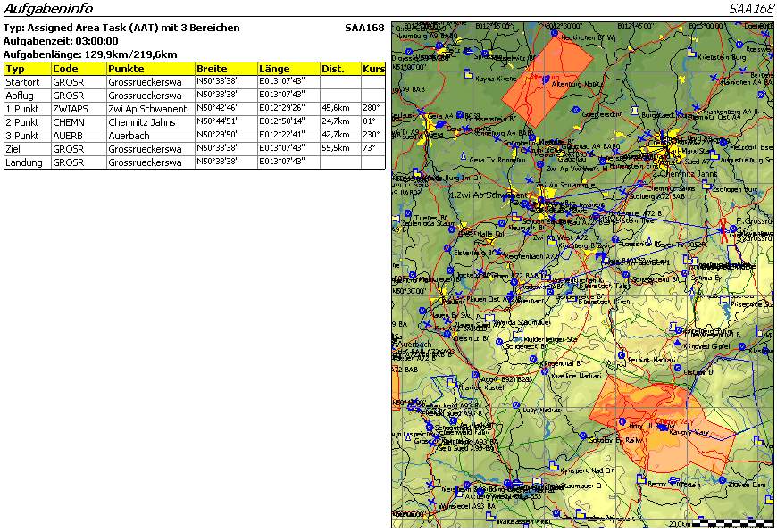Screen dimensions: 777x532
Task: Click the orange sector area near Karlovy Vary
Action: (x=662, y=424)
